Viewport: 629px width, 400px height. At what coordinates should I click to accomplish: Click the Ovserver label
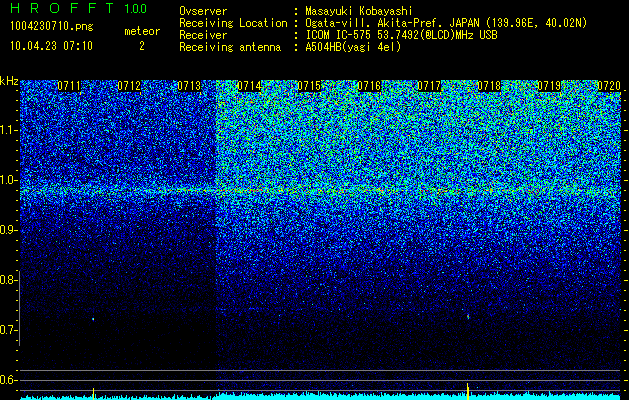coord(203,11)
